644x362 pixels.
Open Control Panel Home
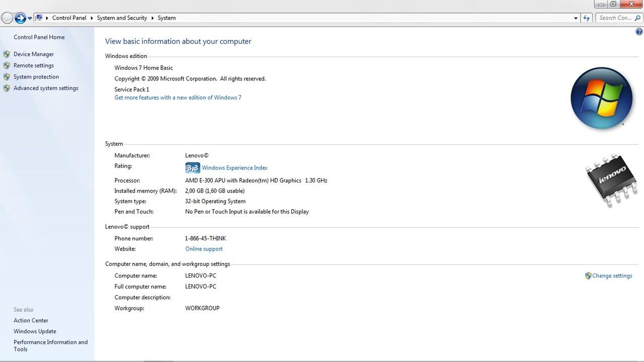click(x=39, y=37)
